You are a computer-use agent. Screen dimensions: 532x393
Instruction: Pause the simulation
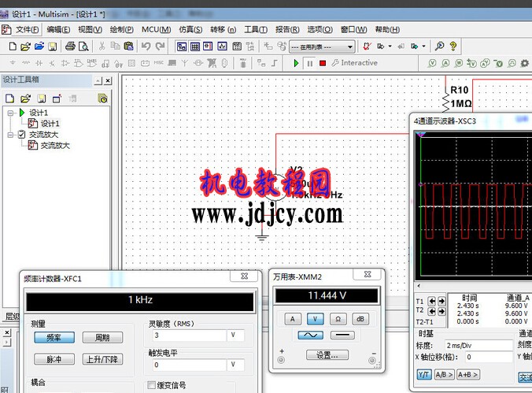[x=309, y=63]
